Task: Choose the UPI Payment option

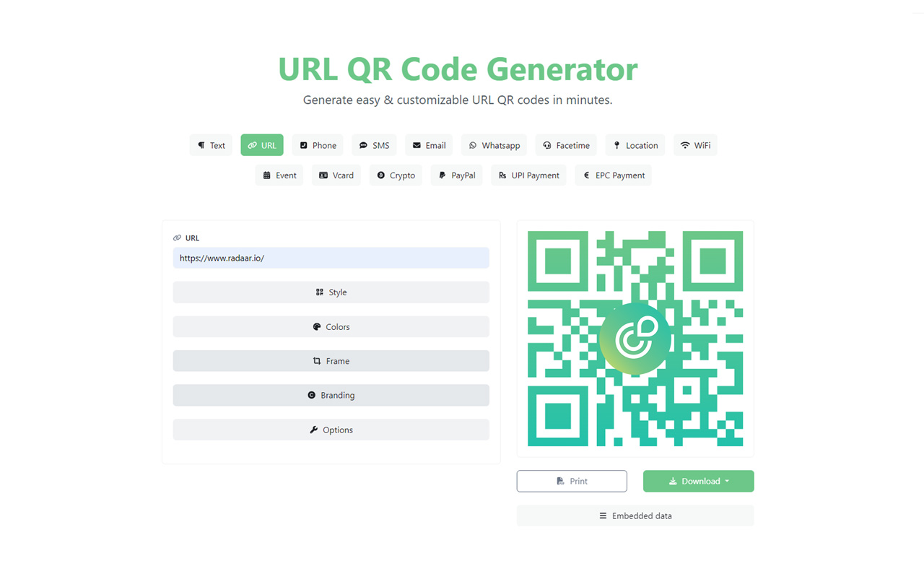Action: coord(528,175)
